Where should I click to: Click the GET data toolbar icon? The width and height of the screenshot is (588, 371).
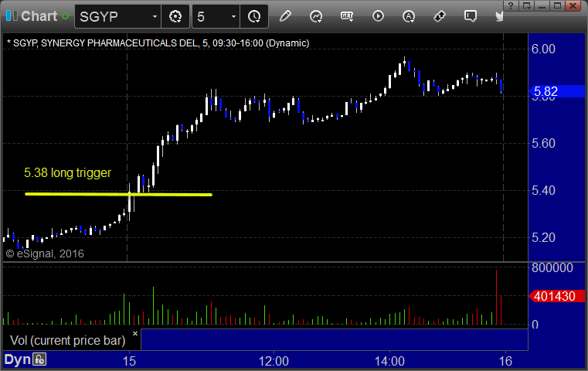click(347, 16)
